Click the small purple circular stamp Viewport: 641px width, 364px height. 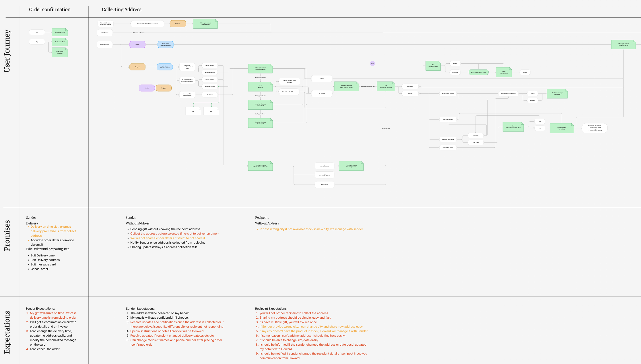tap(372, 64)
